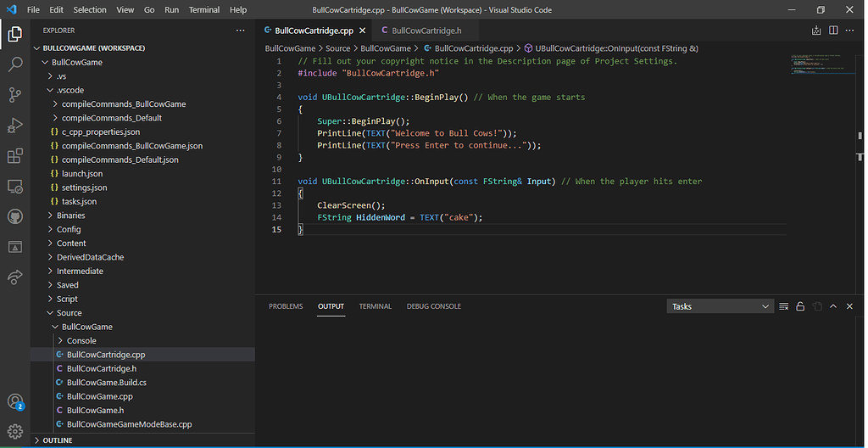Open the Tasks output channel dropdown

(x=721, y=306)
